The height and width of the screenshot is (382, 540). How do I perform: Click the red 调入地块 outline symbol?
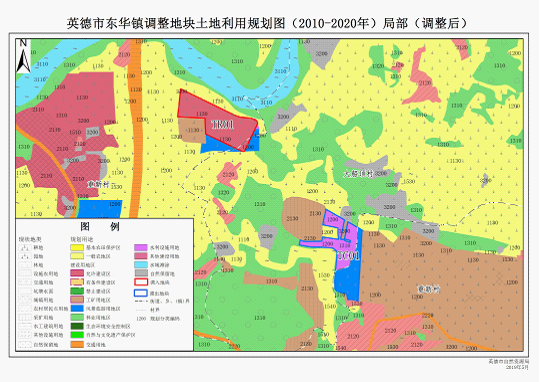[141, 282]
